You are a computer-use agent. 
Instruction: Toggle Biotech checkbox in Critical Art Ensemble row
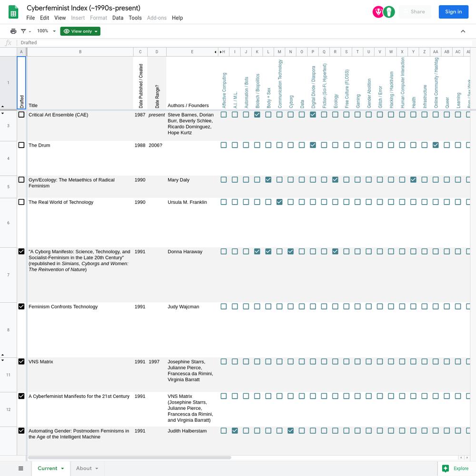click(257, 114)
